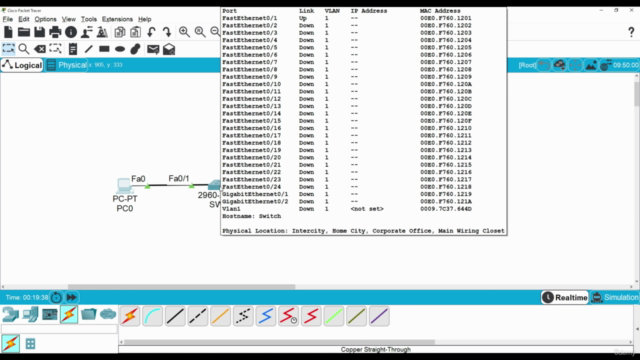640x360 pixels.
Task: Switch to Simulation mode
Action: (615, 298)
